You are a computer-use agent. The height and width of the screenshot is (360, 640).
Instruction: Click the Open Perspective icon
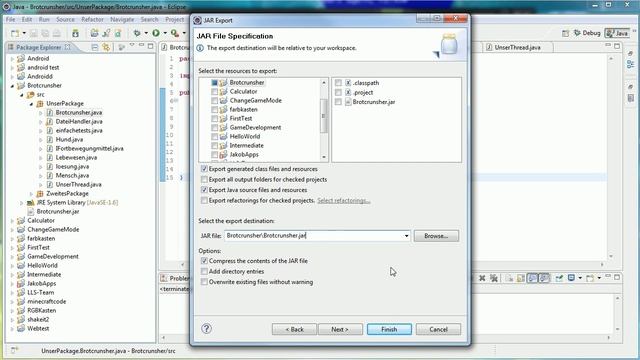tap(565, 33)
